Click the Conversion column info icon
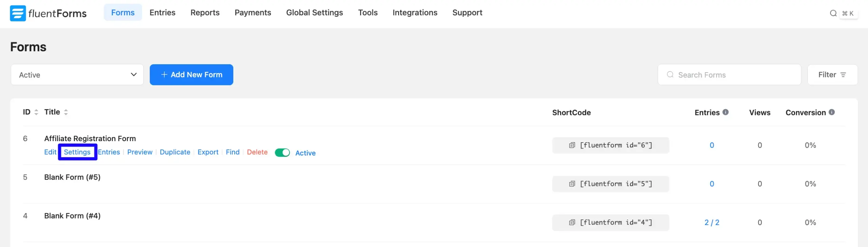Screen dimensions: 868x247 [831, 112]
